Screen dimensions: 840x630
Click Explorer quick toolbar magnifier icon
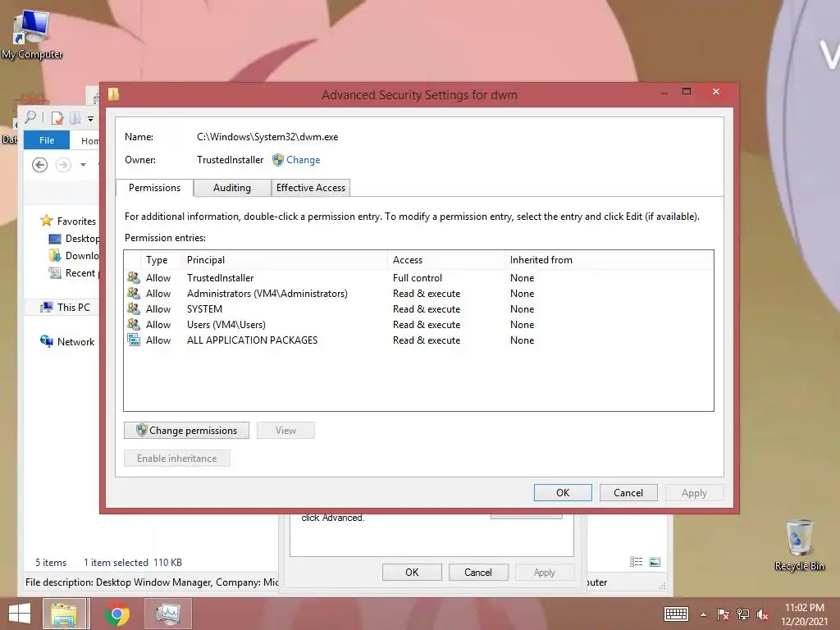[30, 116]
